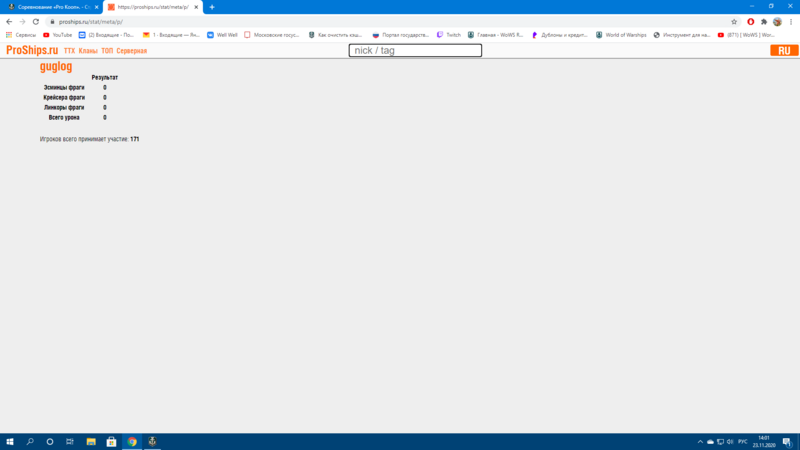Focus the nick / tag search field
The height and width of the screenshot is (450, 800).
click(415, 51)
